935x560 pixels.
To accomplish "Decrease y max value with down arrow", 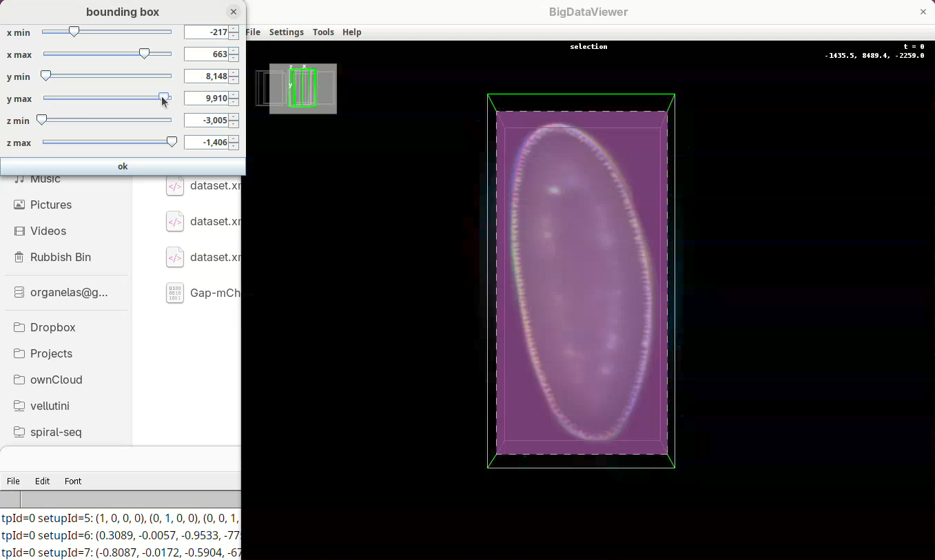I will click(234, 102).
